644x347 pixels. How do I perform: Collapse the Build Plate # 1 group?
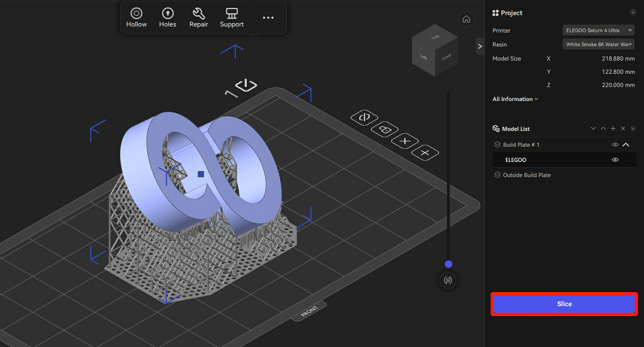click(x=626, y=145)
